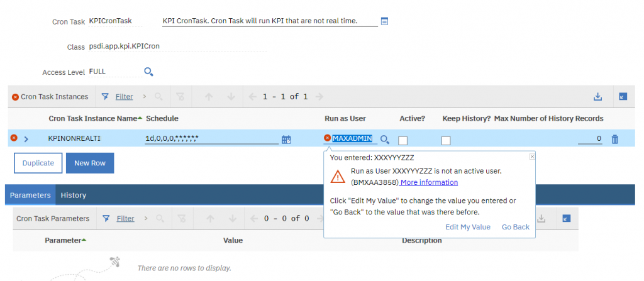Click Run as User lookup magnifier
The width and height of the screenshot is (644, 281).
pos(384,140)
